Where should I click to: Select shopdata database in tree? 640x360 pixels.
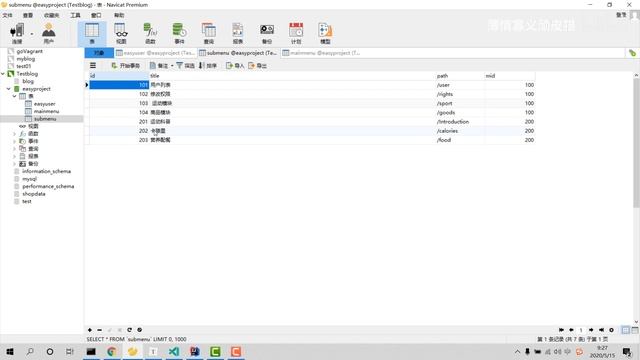coord(33,194)
